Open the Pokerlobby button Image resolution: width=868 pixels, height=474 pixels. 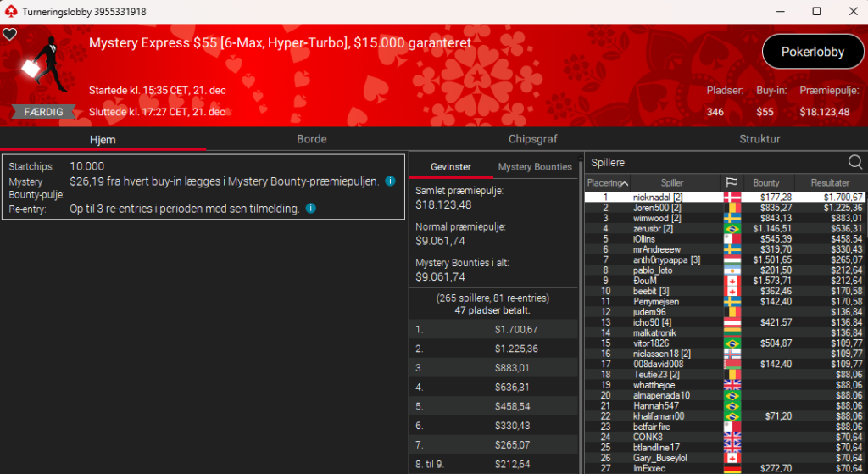pyautogui.click(x=812, y=52)
